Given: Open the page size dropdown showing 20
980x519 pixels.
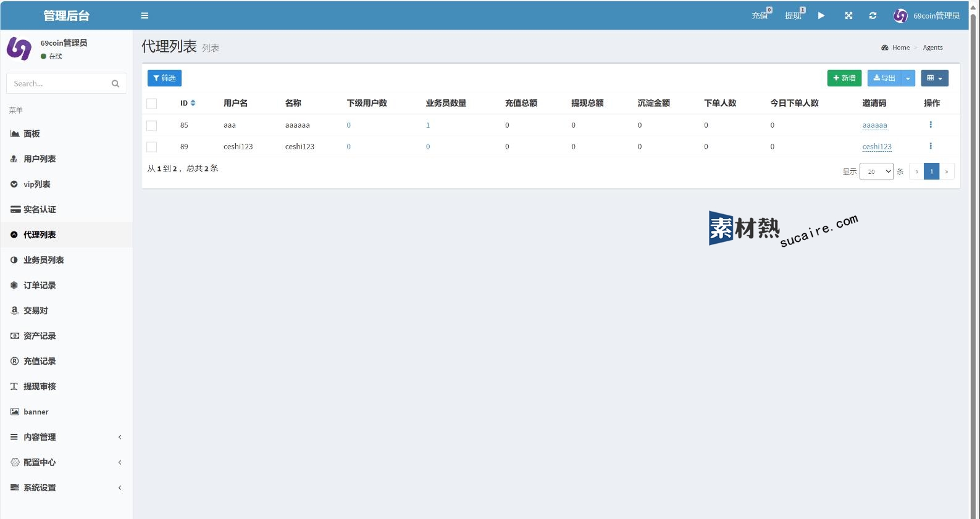Looking at the screenshot, I should [876, 172].
